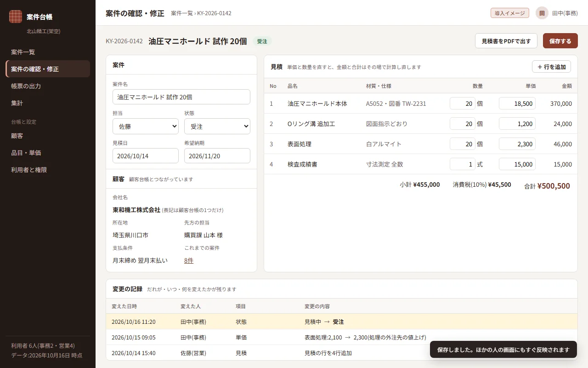Click the 消費税(10%) ¥45,500 value
Image resolution: width=588 pixels, height=368 pixels.
click(499, 184)
